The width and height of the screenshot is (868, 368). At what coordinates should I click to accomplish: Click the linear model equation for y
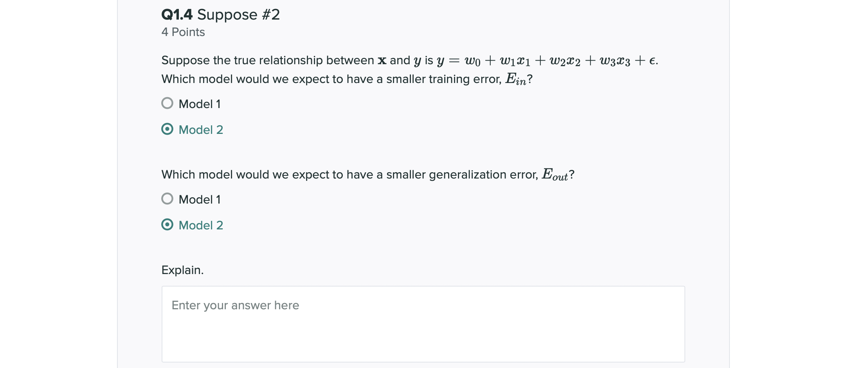pyautogui.click(x=547, y=61)
